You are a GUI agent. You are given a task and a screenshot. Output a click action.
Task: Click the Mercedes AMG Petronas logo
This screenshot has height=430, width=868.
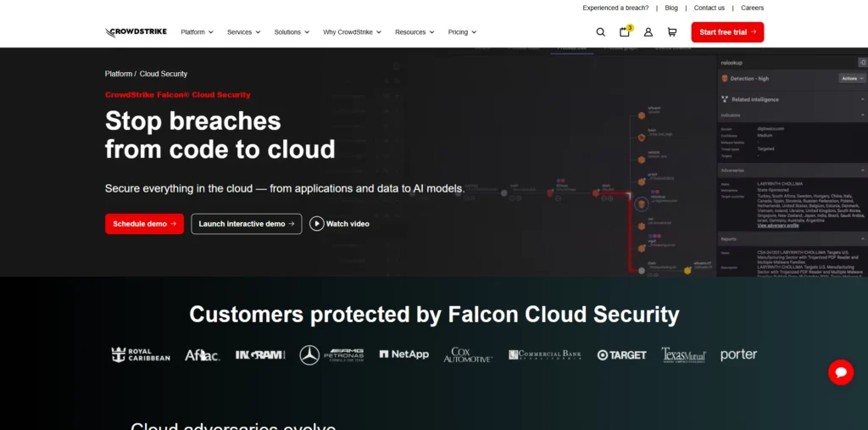pyautogui.click(x=331, y=355)
